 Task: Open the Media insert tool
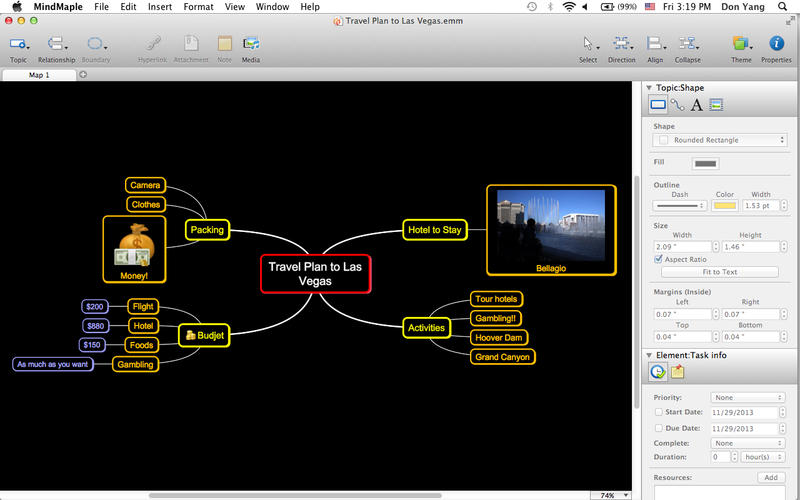click(251, 44)
